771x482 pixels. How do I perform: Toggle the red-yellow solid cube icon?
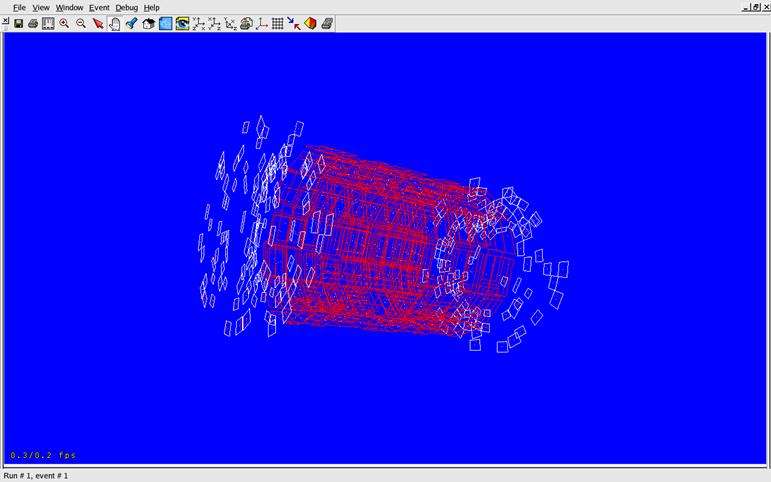310,23
